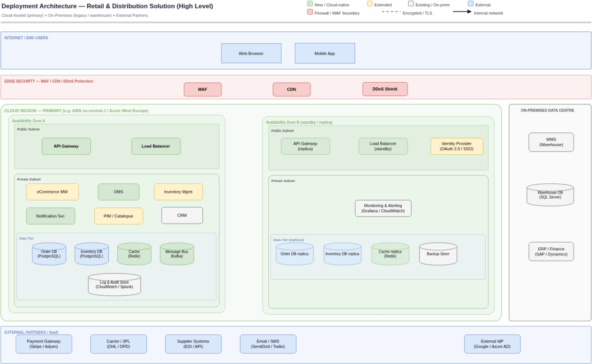Click the EDGE SECURITY section label
The width and height of the screenshot is (592, 364).
[x=49, y=81]
